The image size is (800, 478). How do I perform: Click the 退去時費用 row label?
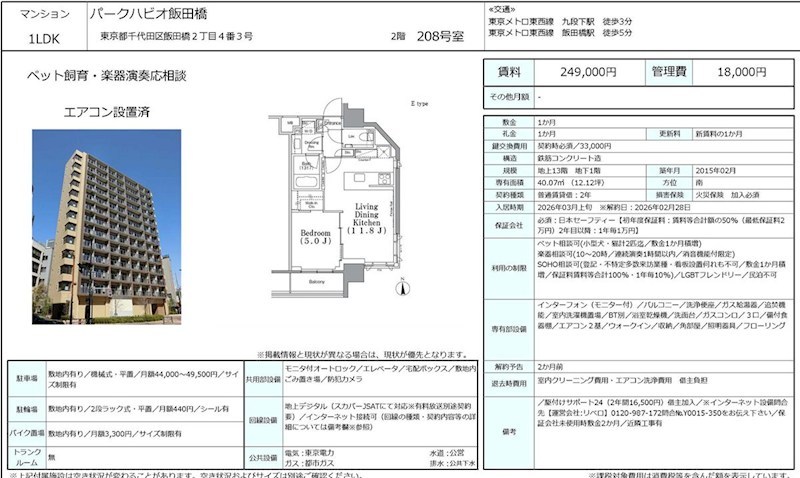[x=509, y=384]
